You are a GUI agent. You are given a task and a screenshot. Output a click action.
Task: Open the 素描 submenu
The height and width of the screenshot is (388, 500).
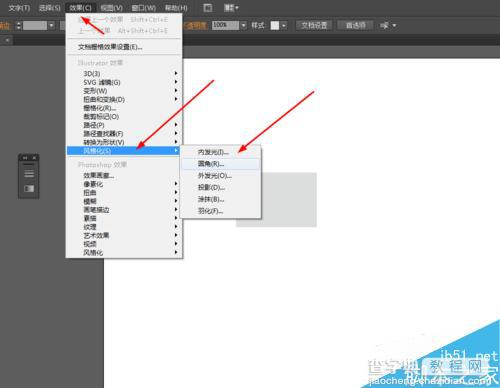[x=124, y=218]
